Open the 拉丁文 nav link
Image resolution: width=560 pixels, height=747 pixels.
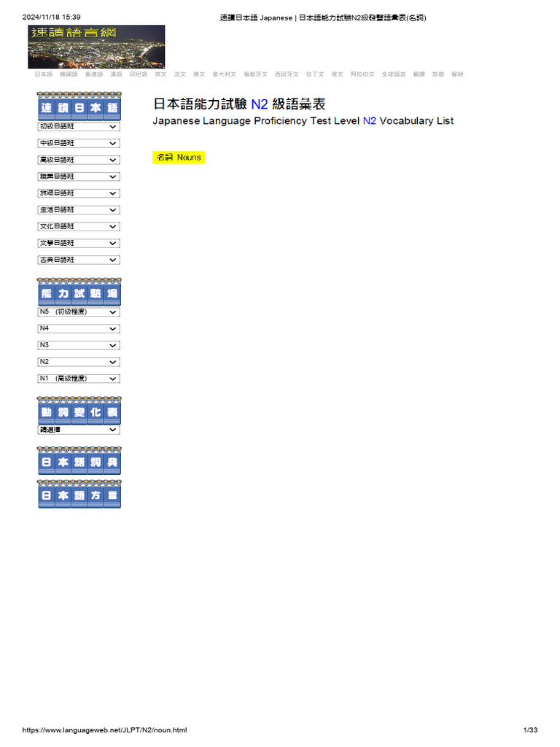pyautogui.click(x=315, y=74)
